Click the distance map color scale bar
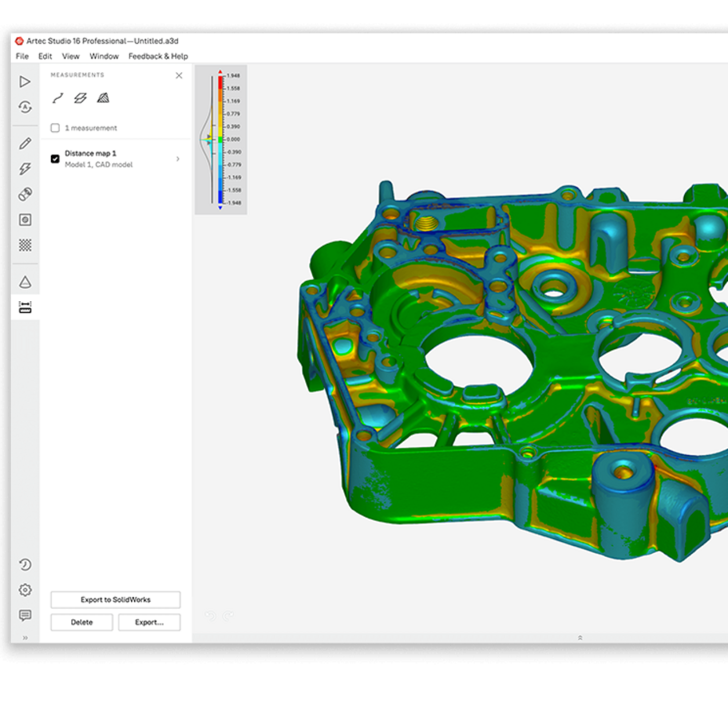Image resolution: width=728 pixels, height=728 pixels. 220,140
